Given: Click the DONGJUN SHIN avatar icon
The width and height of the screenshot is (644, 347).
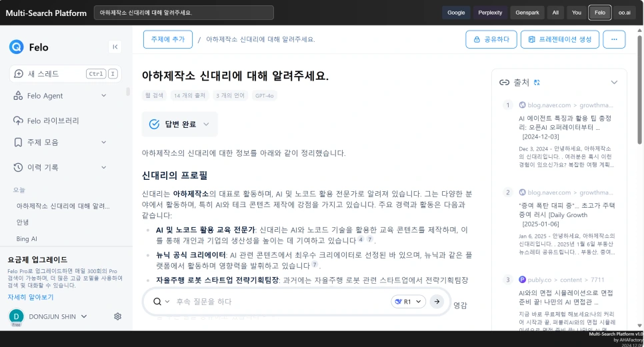Looking at the screenshot, I should click(17, 316).
